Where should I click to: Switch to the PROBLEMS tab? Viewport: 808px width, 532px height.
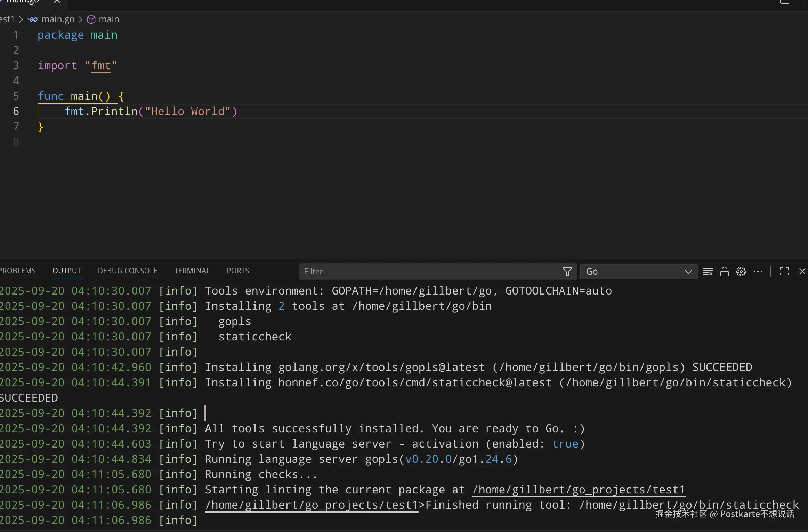(x=18, y=271)
